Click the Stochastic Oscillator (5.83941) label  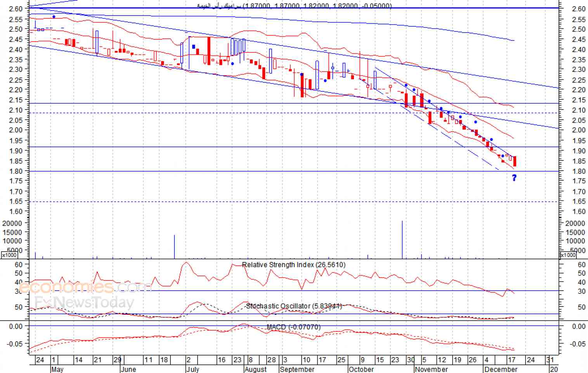294,306
